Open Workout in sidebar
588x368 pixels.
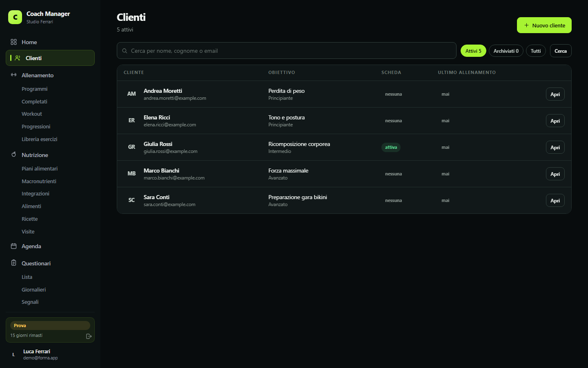32,114
